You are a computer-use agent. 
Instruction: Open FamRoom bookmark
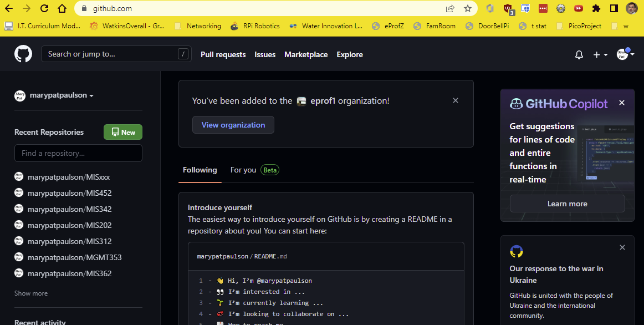point(435,26)
